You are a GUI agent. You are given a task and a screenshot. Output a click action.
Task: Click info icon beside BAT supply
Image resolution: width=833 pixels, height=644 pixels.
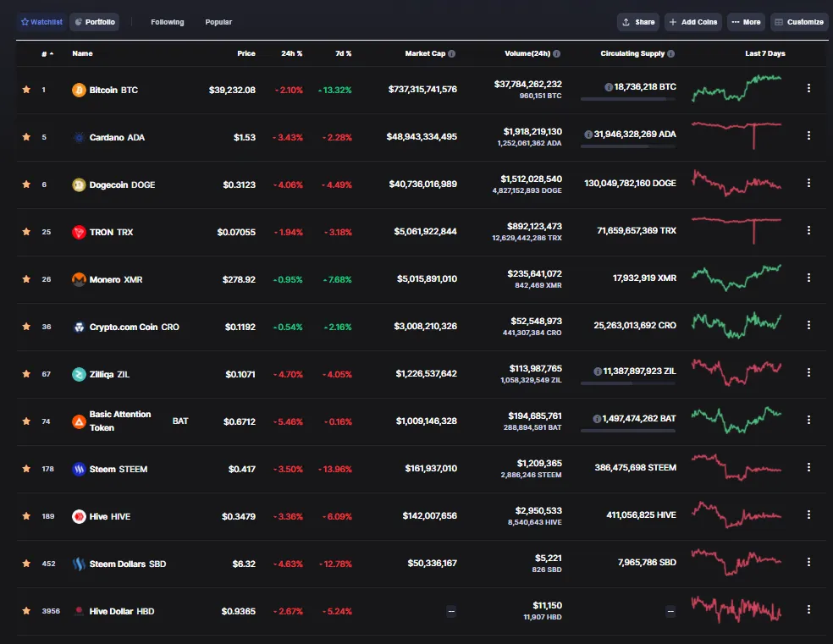[597, 419]
